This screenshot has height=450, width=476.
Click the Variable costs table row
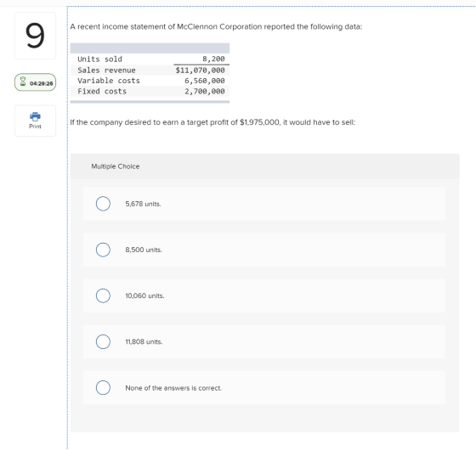150,81
